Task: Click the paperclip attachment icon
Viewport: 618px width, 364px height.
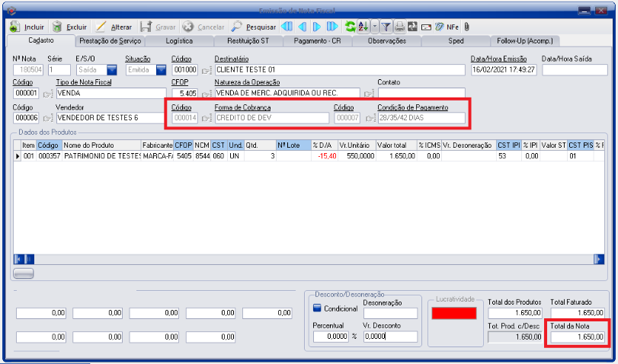Action: click(466, 27)
